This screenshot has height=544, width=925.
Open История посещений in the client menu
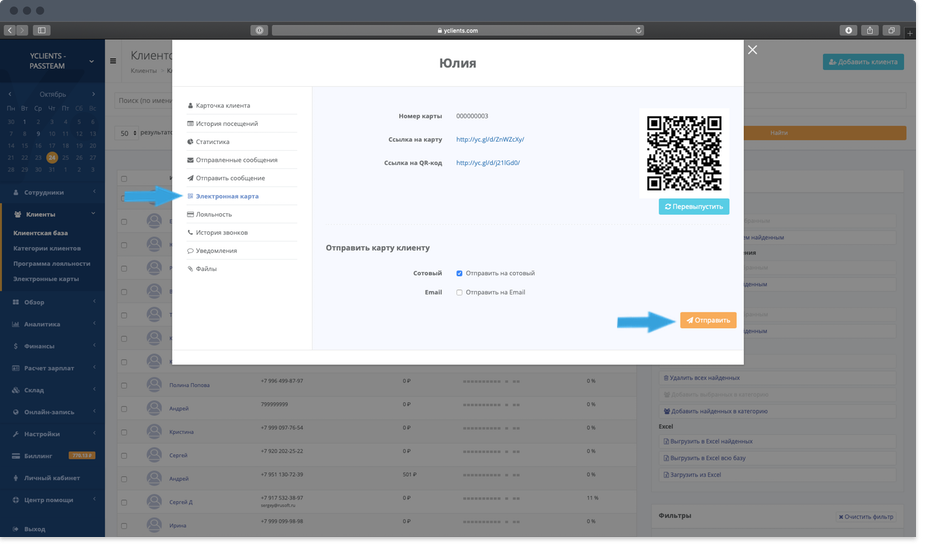click(x=222, y=124)
